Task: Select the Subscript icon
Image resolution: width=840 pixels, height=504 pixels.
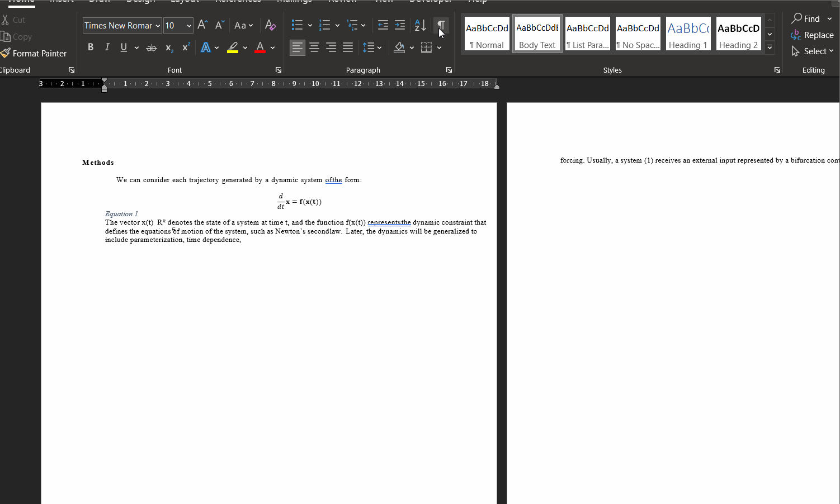Action: click(168, 47)
